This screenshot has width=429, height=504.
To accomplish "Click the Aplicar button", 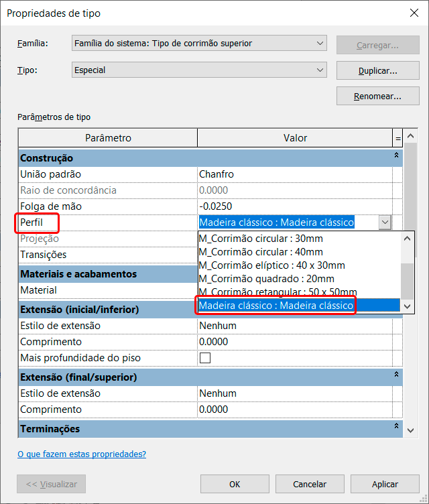I will (385, 484).
